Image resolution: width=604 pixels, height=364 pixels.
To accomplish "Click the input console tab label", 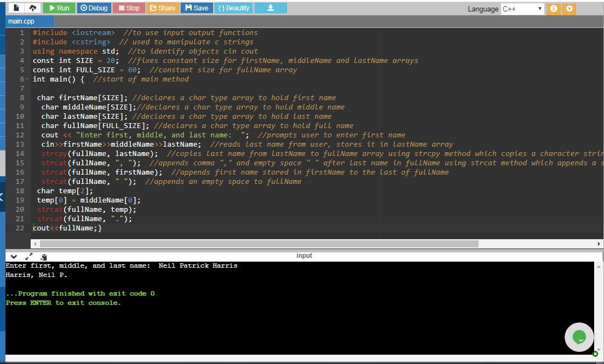I will click(304, 256).
